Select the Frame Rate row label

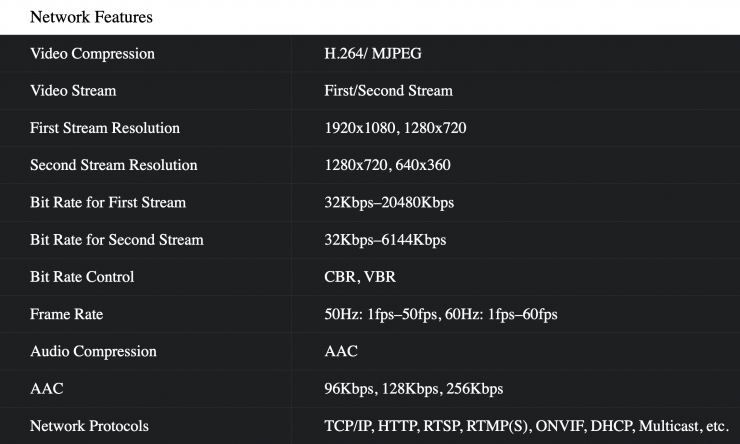66,315
